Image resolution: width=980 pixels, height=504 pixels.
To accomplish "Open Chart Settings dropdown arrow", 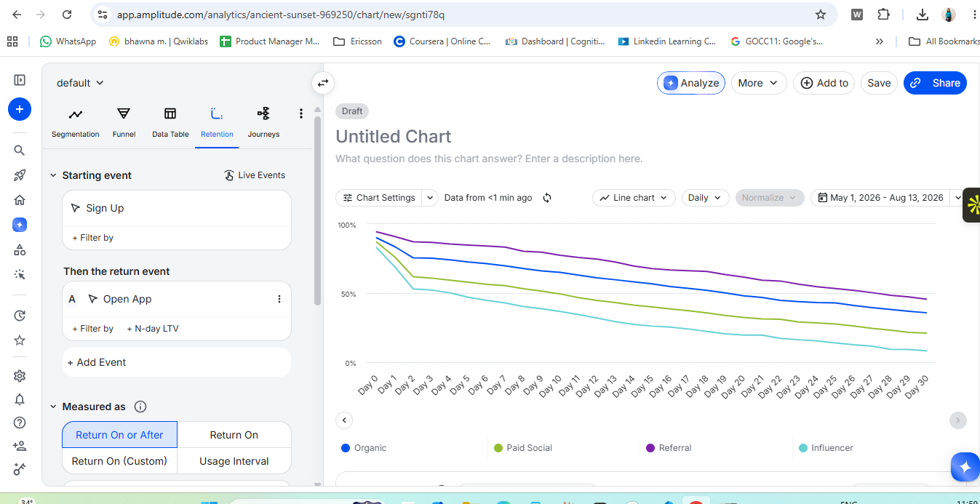I will pyautogui.click(x=430, y=198).
